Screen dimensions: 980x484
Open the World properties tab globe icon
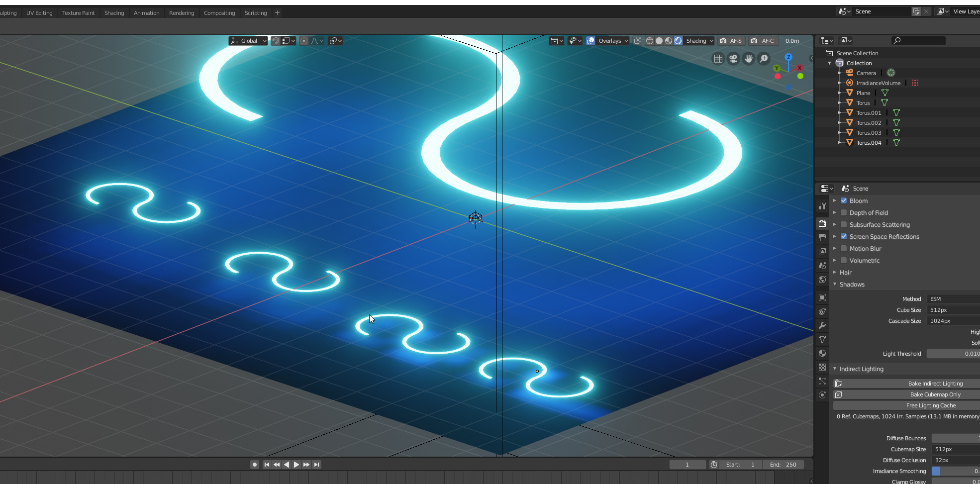pyautogui.click(x=822, y=280)
